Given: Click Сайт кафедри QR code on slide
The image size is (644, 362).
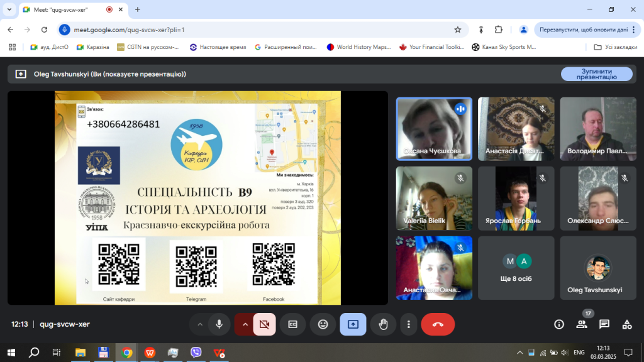Looking at the screenshot, I should click(119, 264).
